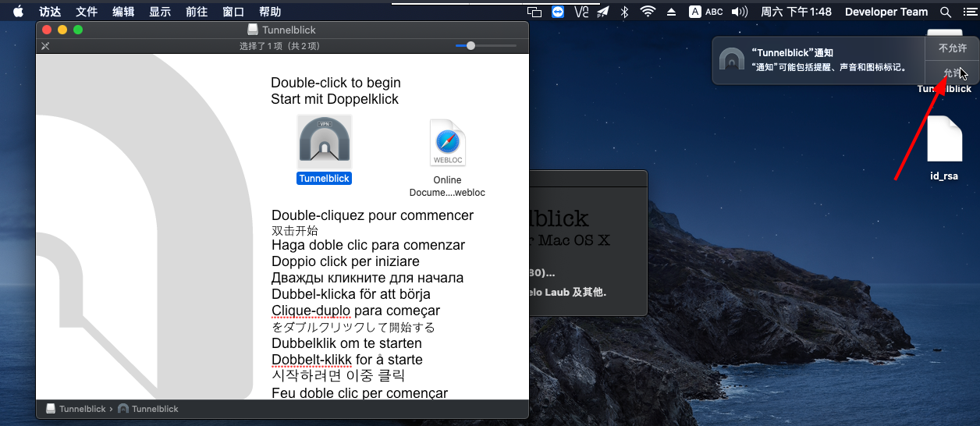Close the Tunnelblick Finder window
This screenshot has height=426, width=980.
47,30
